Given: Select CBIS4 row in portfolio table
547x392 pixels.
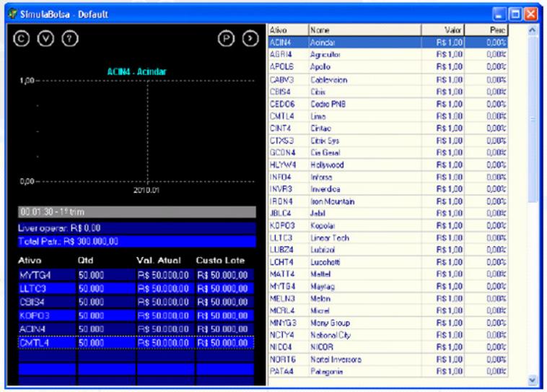Looking at the screenshot, I should (x=136, y=302).
